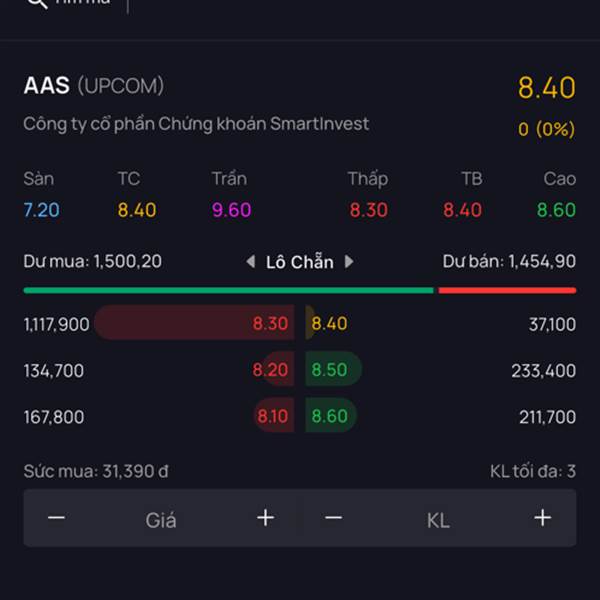Screen dimensions: 600x600
Task: Decrease price with Giá minus button
Action: [x=56, y=518]
